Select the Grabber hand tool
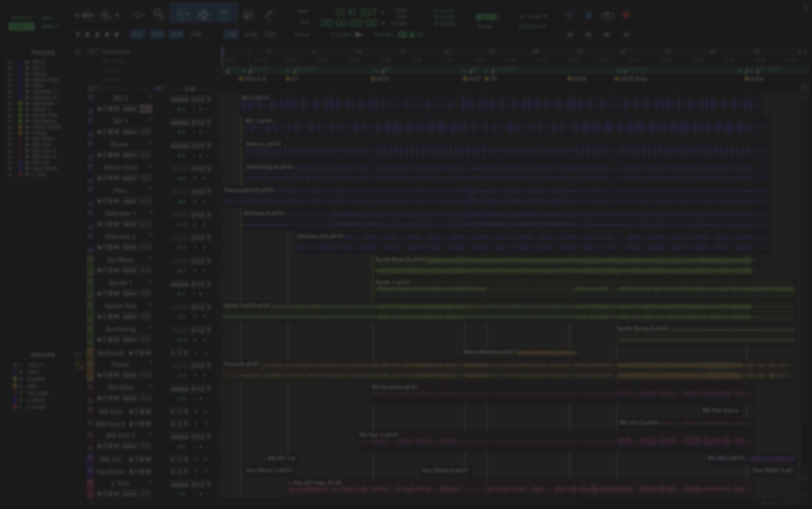The height and width of the screenshot is (509, 812). point(225,14)
